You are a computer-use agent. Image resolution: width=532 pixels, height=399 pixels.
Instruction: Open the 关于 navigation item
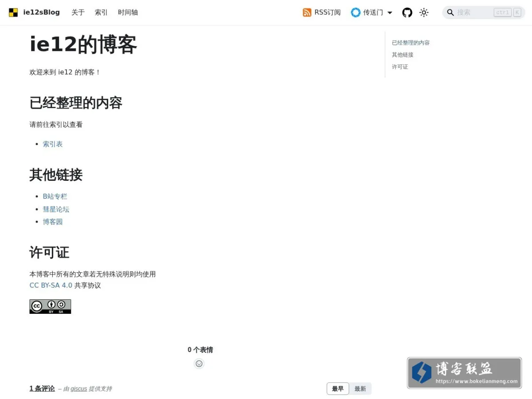pyautogui.click(x=78, y=12)
